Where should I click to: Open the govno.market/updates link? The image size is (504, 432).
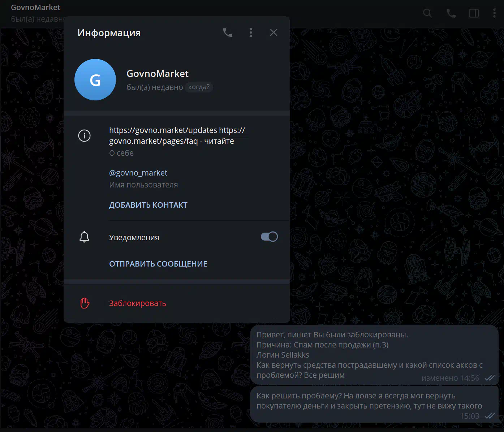point(163,130)
